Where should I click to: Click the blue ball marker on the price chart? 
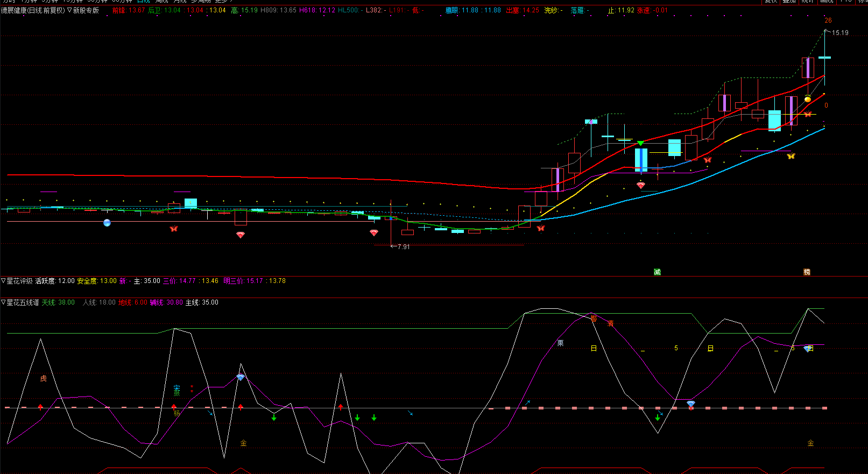(x=107, y=223)
